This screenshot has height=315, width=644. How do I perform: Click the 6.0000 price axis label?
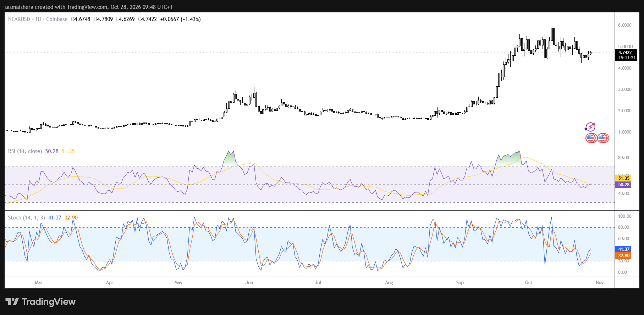624,25
